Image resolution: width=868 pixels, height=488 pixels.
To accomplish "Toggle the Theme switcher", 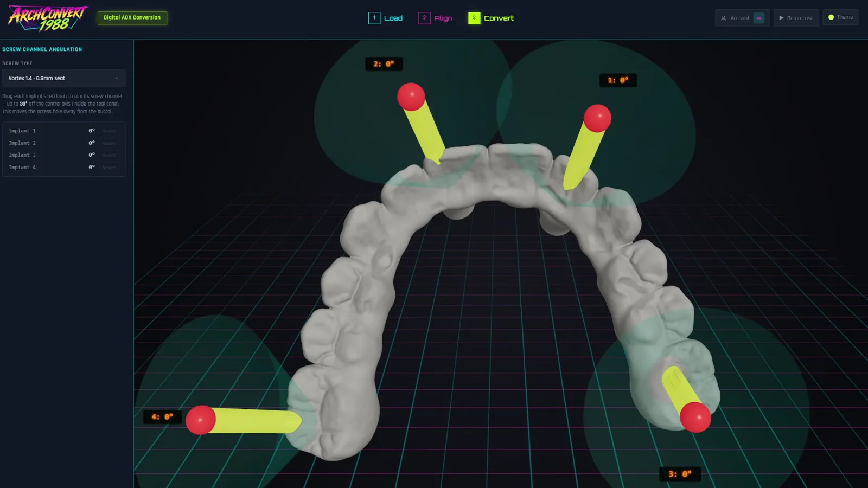I will coord(840,17).
